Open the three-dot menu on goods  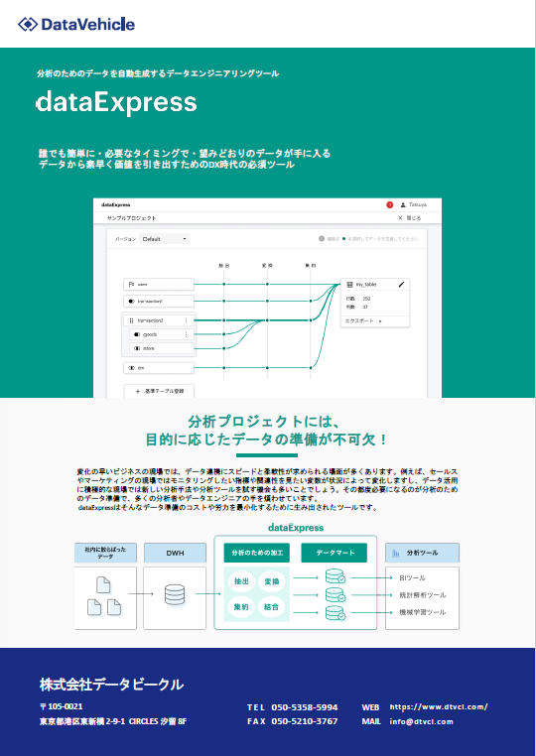(187, 334)
